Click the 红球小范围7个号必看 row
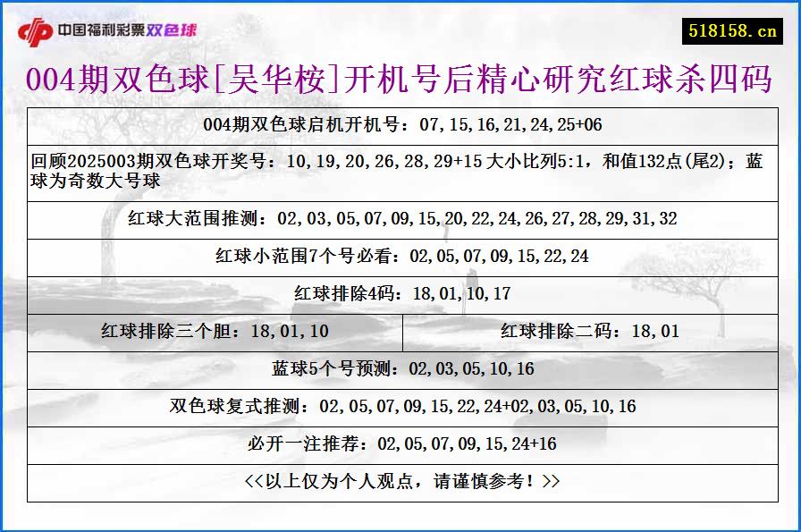The image size is (801, 532). click(400, 256)
